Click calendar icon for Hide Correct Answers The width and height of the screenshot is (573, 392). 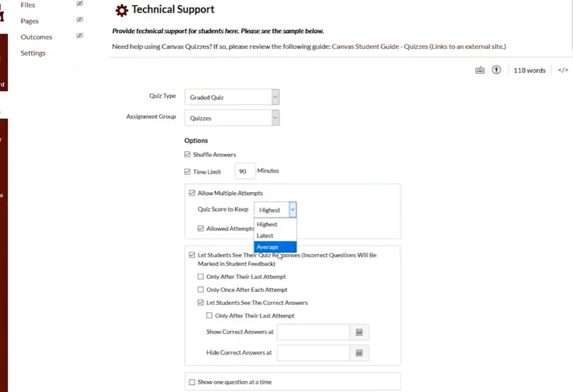tap(359, 353)
